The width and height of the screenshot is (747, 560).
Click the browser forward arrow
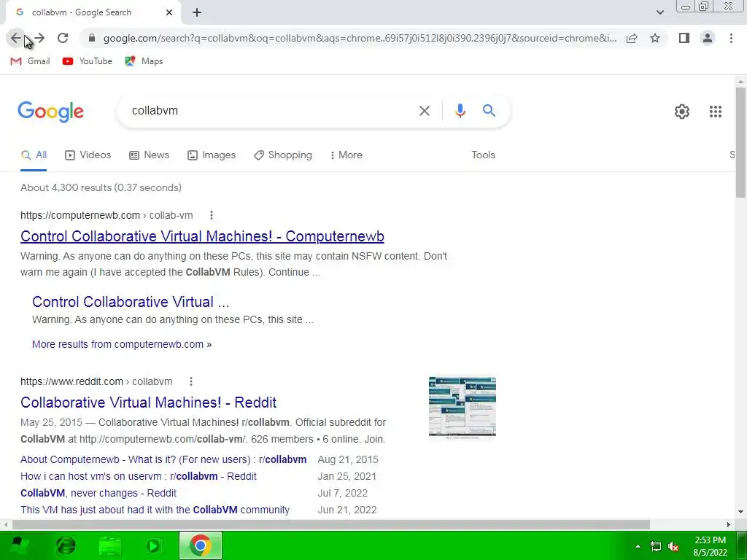(39, 38)
